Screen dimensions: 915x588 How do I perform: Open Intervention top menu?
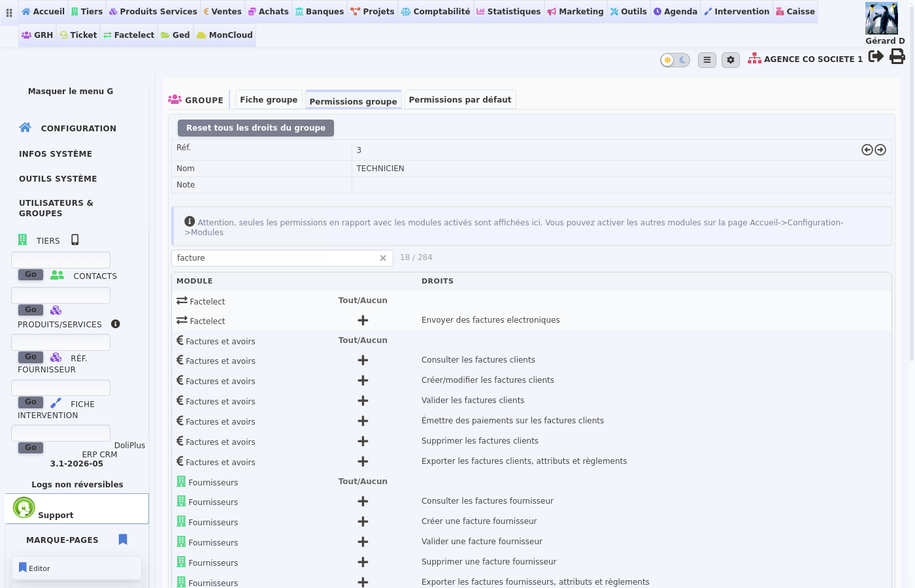737,12
